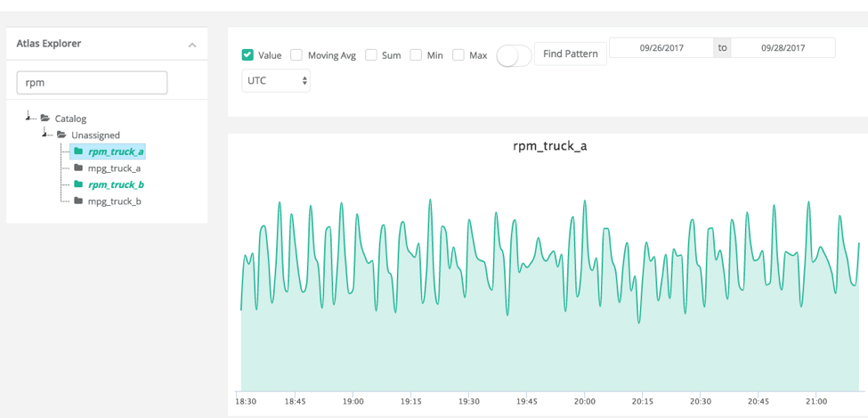Click the mpg_truck_a folder icon
The height and width of the screenshot is (418, 868).
click(x=78, y=168)
